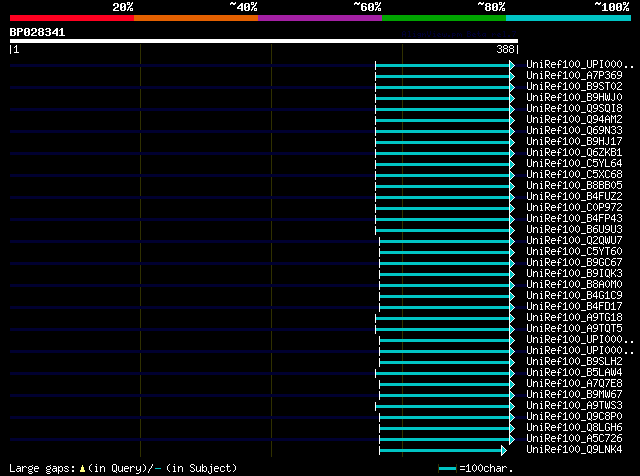This screenshot has width=640, height=476.
Task: Select the UniRef100_Q9C8P0 label
Action: point(574,417)
